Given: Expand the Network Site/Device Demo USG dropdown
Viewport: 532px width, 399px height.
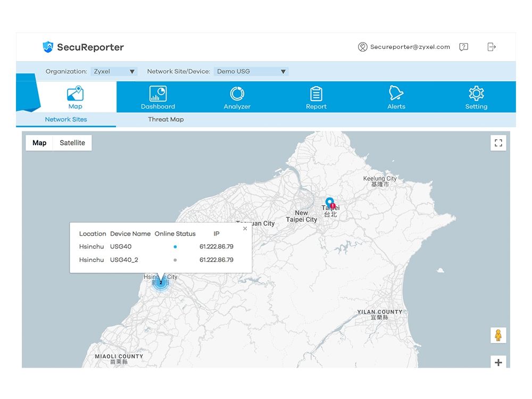Looking at the screenshot, I should [251, 72].
